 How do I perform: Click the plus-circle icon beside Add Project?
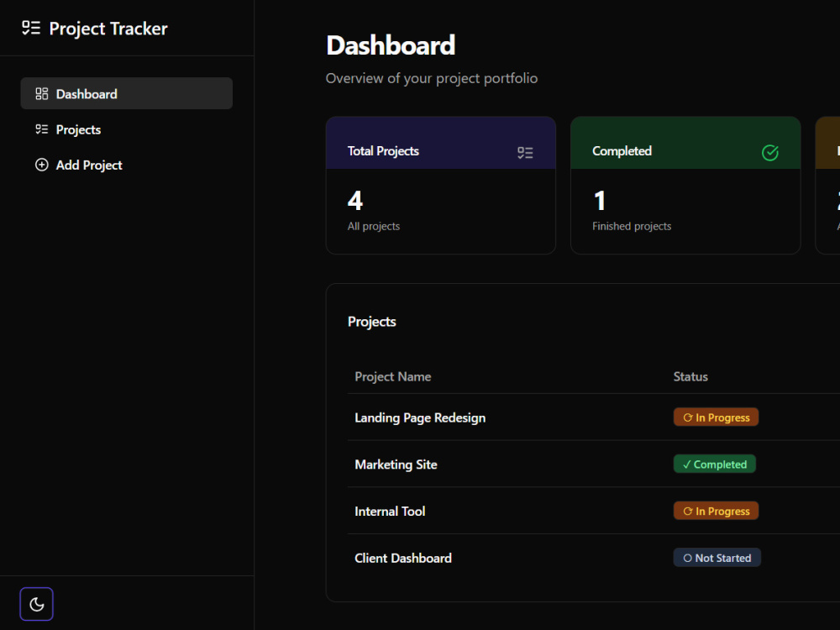(x=42, y=165)
